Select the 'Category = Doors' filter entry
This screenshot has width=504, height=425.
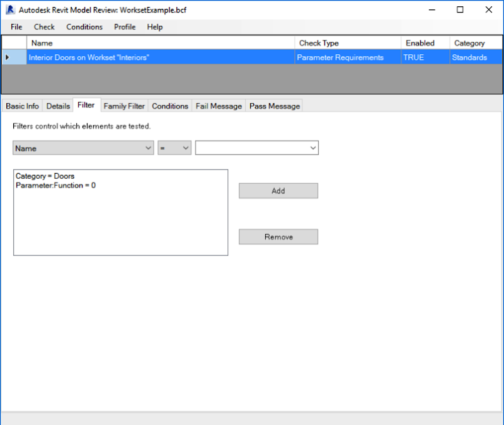point(45,176)
